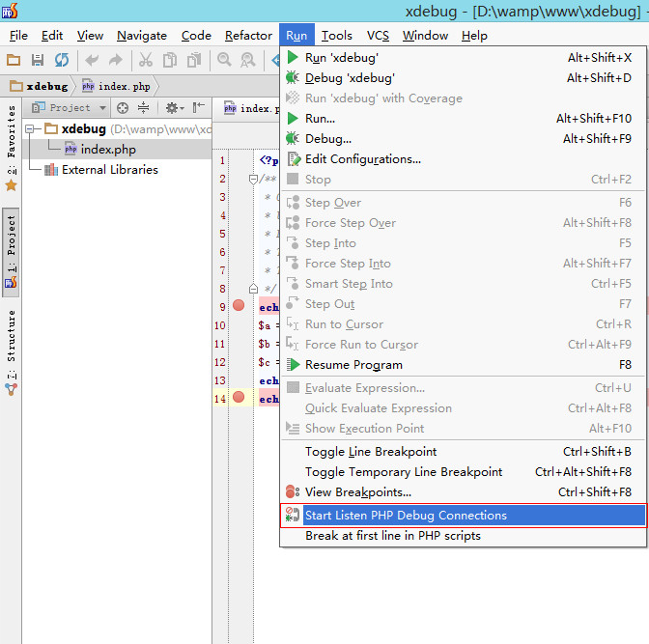The image size is (649, 644).
Task: Click the $a variable on line 10
Action: click(x=265, y=325)
